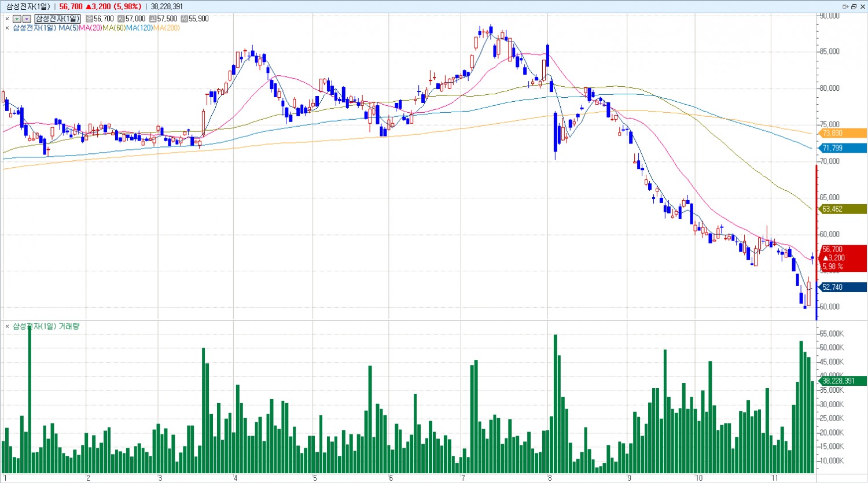Screen dimensions: 868x483
Task: Remove the price candle row with its X
Action: click(x=7, y=19)
